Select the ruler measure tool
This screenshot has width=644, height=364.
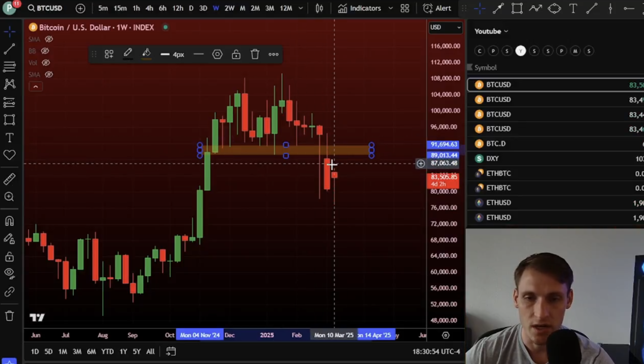click(x=9, y=179)
